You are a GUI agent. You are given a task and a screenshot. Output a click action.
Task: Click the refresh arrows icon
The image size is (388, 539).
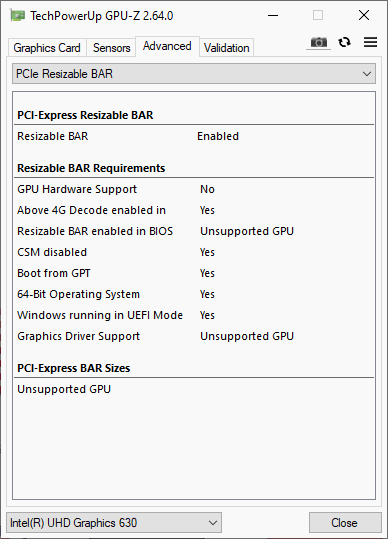point(344,42)
